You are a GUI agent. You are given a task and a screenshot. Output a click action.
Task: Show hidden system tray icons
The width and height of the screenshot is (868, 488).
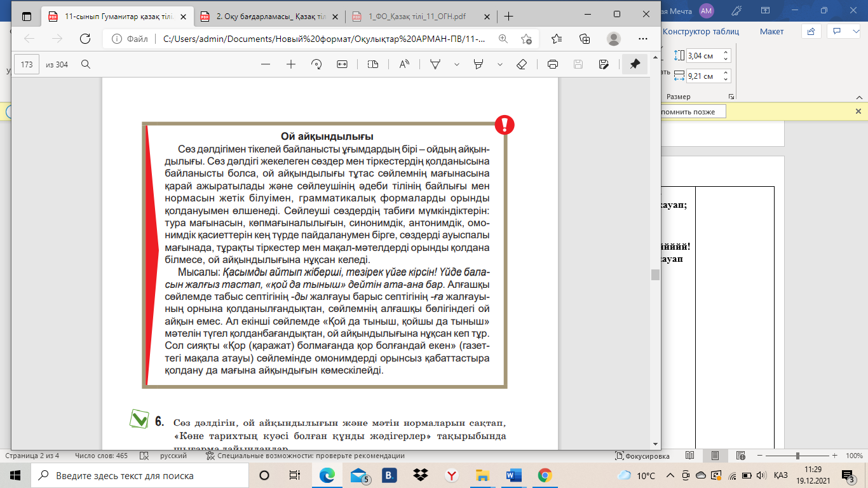coord(670,475)
